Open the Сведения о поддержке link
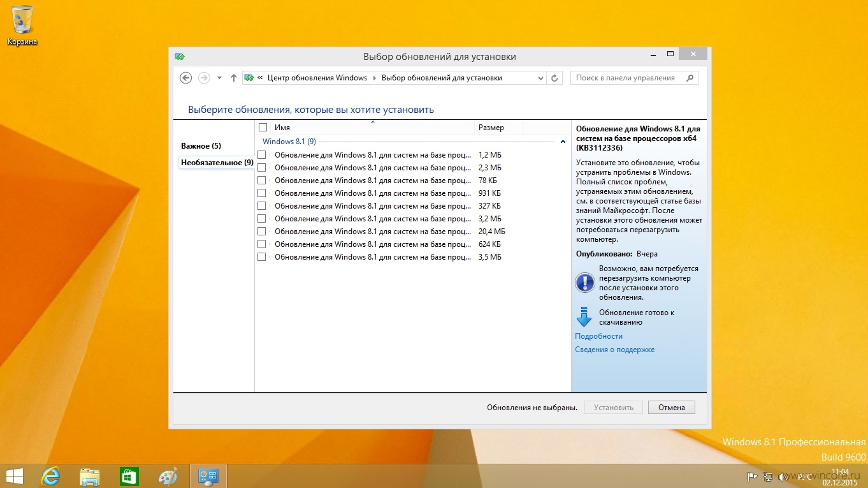 click(x=614, y=350)
